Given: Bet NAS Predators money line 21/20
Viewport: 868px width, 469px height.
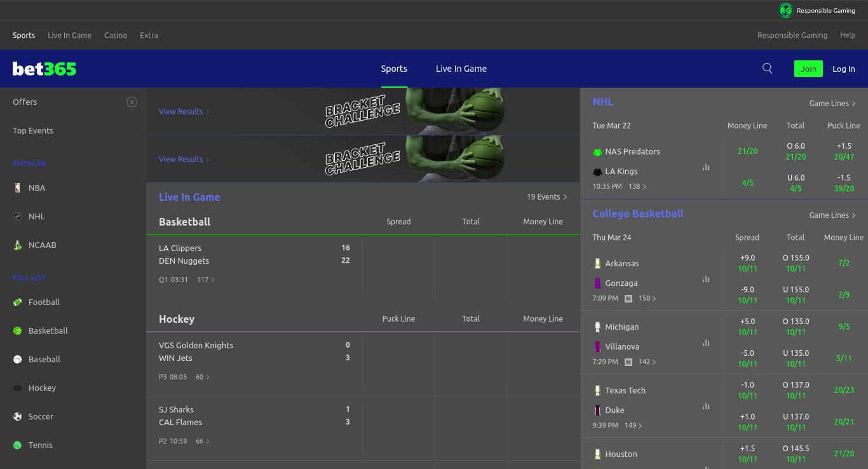Looking at the screenshot, I should 747,151.
